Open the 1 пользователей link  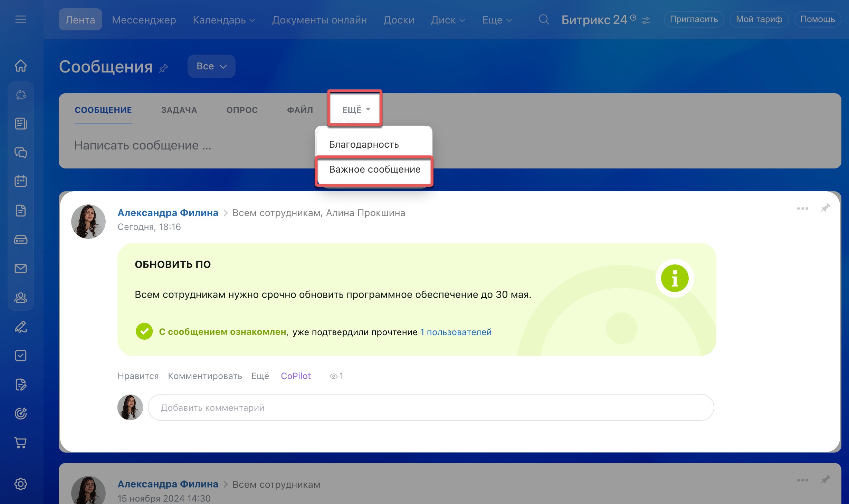[x=456, y=332]
